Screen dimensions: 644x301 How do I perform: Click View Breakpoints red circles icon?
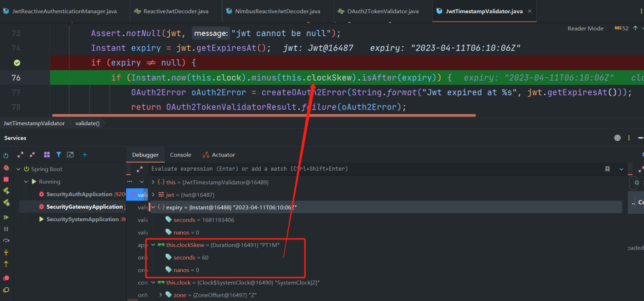click(x=6, y=278)
